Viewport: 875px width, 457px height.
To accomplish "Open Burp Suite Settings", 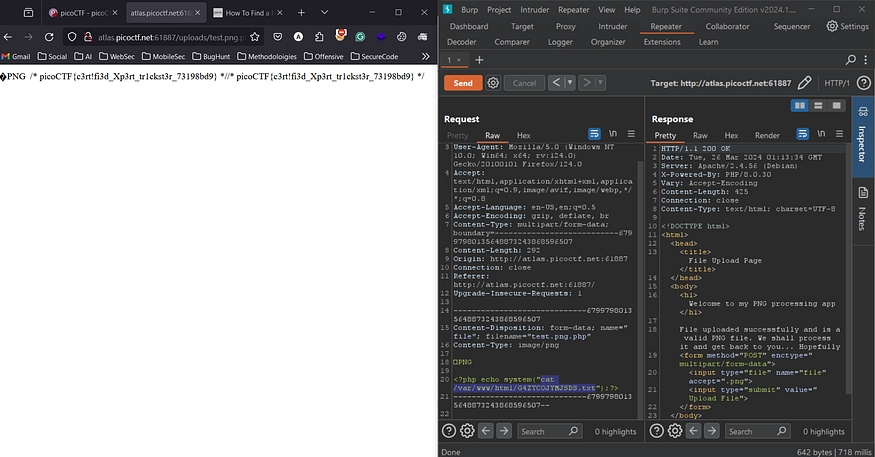I will click(x=847, y=26).
